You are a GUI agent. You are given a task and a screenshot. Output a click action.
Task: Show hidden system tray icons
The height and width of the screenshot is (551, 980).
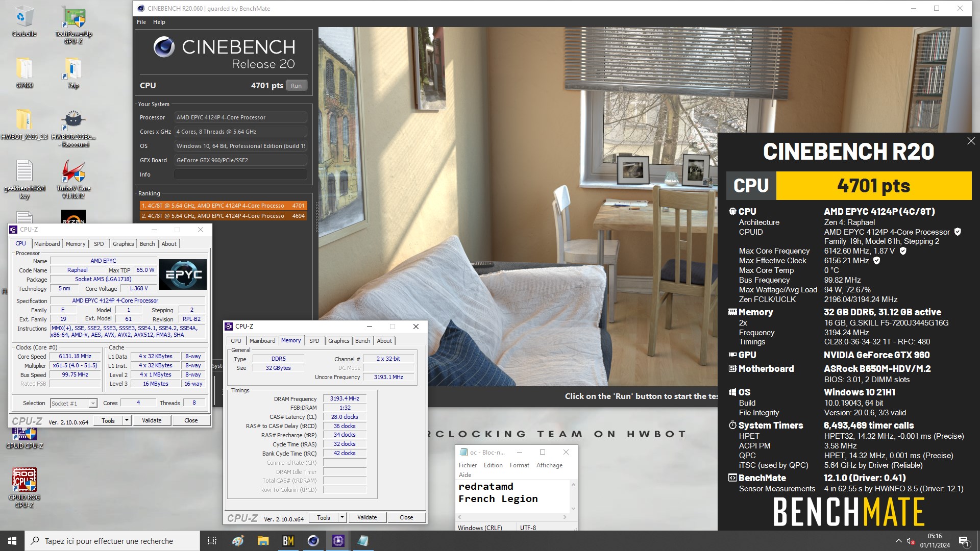click(898, 541)
